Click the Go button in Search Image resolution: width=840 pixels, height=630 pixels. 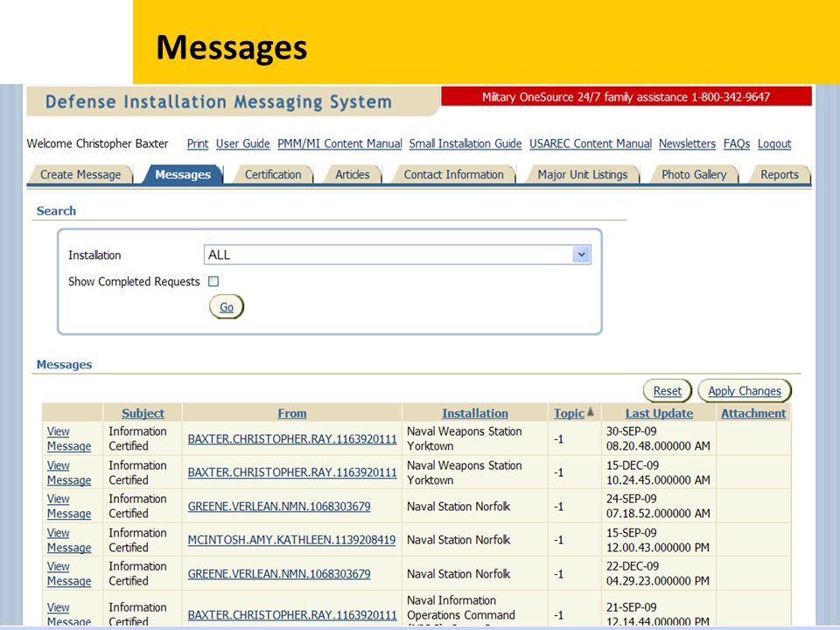(227, 307)
